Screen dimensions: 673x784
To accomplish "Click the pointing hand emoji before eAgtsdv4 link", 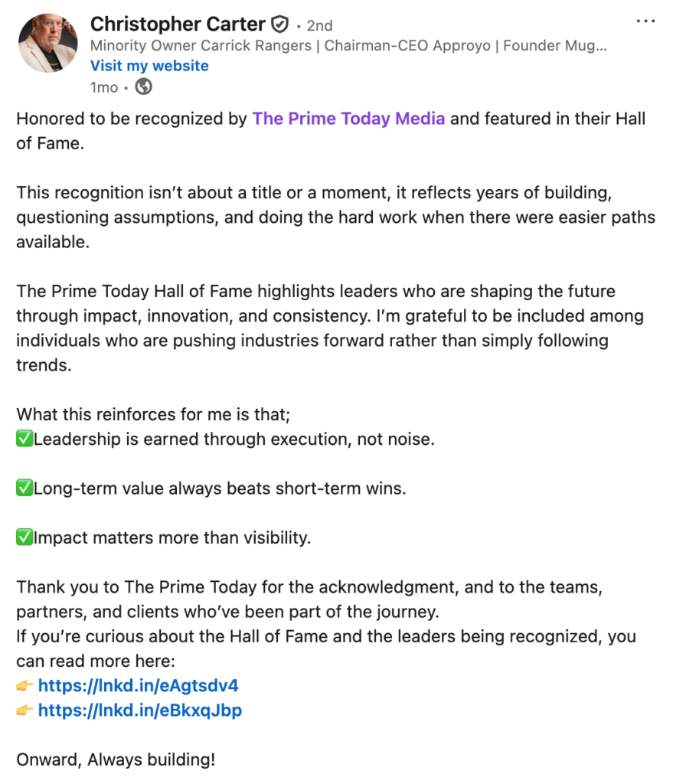I will tap(25, 685).
